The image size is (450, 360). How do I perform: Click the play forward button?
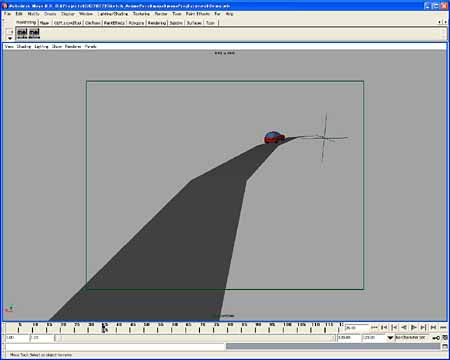pos(414,328)
